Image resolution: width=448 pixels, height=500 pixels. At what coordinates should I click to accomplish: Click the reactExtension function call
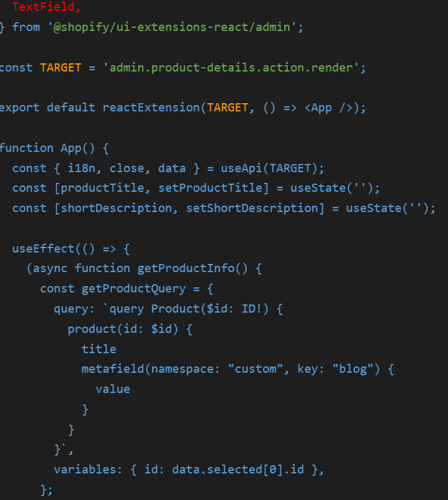(x=151, y=108)
